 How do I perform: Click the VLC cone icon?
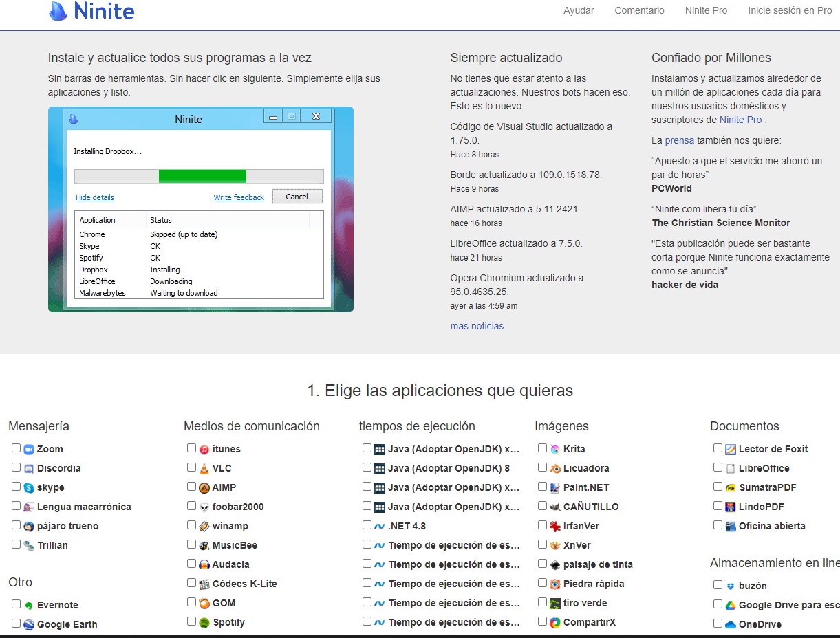pos(204,468)
